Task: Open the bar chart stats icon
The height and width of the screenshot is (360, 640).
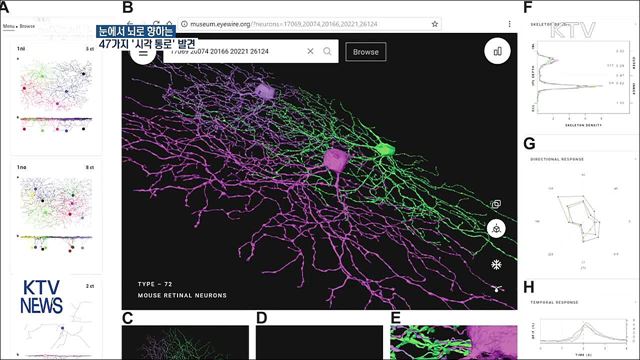Action: [497, 51]
